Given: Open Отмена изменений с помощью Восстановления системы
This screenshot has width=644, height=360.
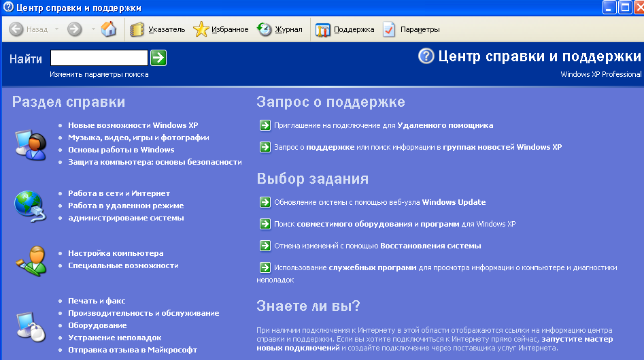Looking at the screenshot, I should (x=377, y=246).
